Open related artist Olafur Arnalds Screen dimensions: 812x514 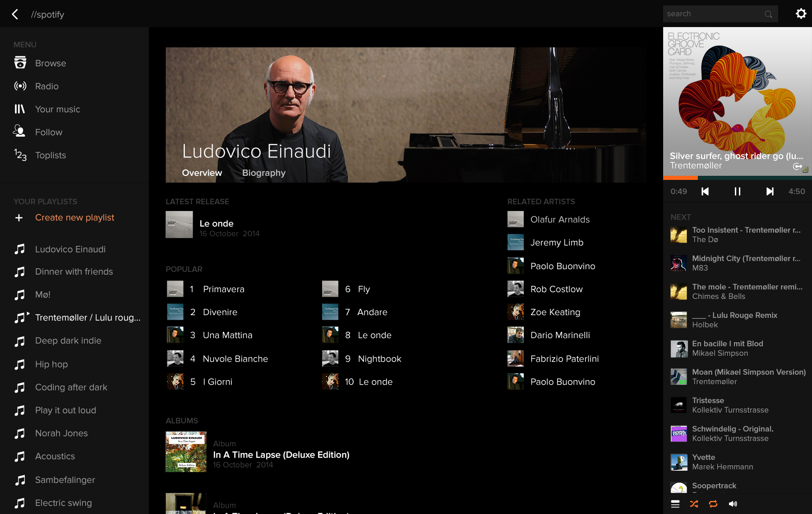click(x=560, y=220)
